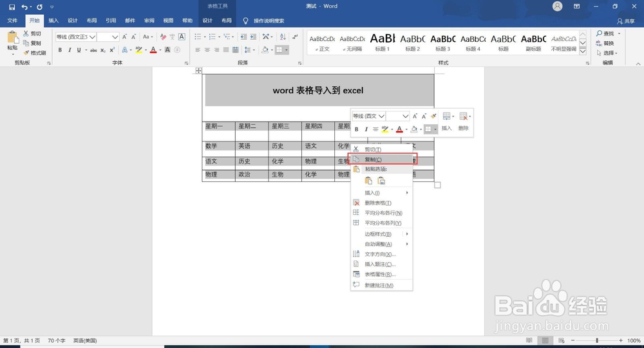Toggle character shading (gray A) in the ribbon
The width and height of the screenshot is (644, 348).
(167, 50)
